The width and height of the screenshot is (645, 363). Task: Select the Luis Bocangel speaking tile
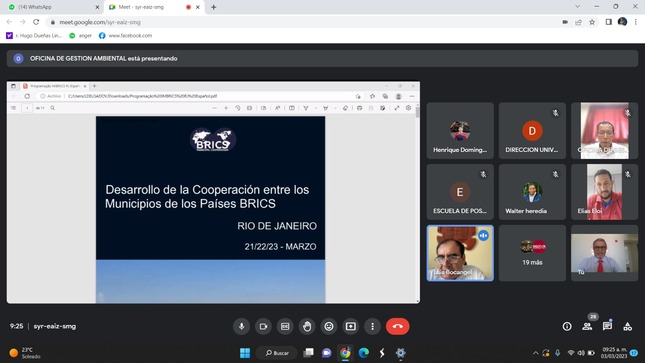pos(460,253)
